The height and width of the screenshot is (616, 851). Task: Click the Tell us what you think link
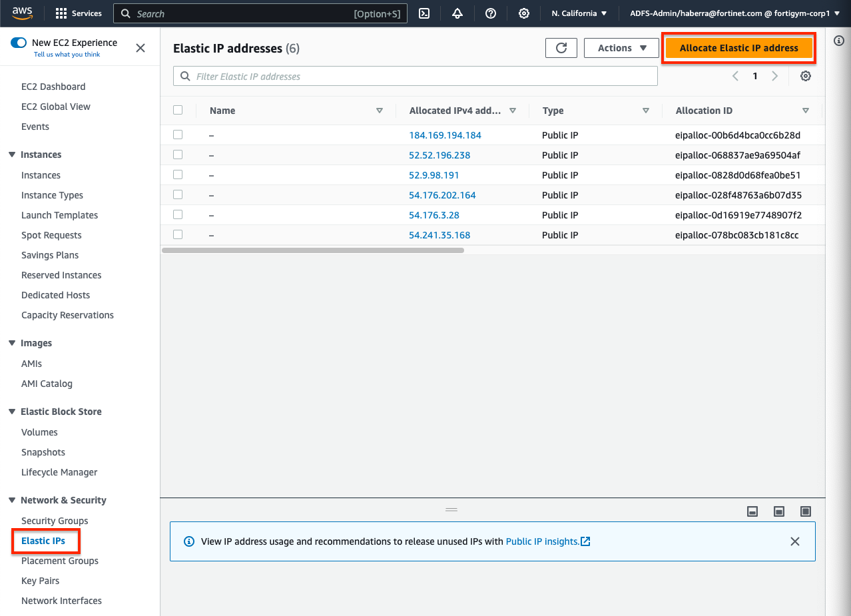(67, 55)
